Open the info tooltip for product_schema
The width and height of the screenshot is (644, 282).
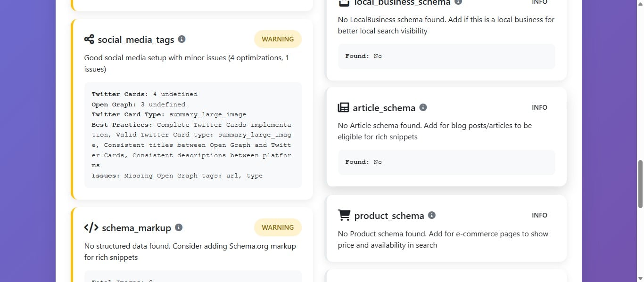[431, 216]
